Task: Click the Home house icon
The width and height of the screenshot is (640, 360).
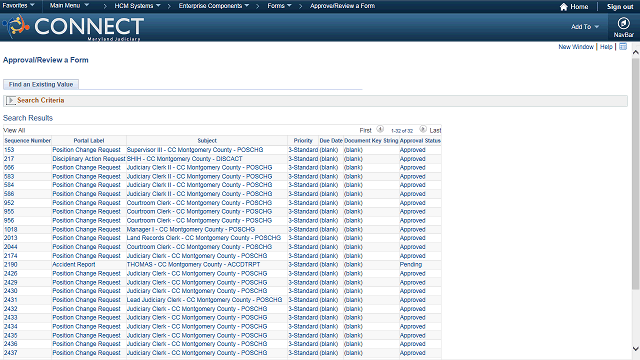Action: click(564, 7)
